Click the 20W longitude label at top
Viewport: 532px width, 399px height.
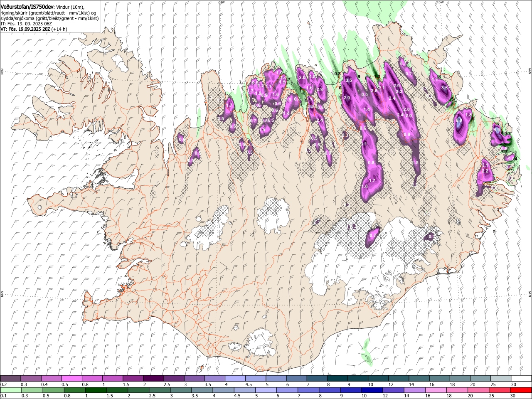pyautogui.click(x=221, y=2)
